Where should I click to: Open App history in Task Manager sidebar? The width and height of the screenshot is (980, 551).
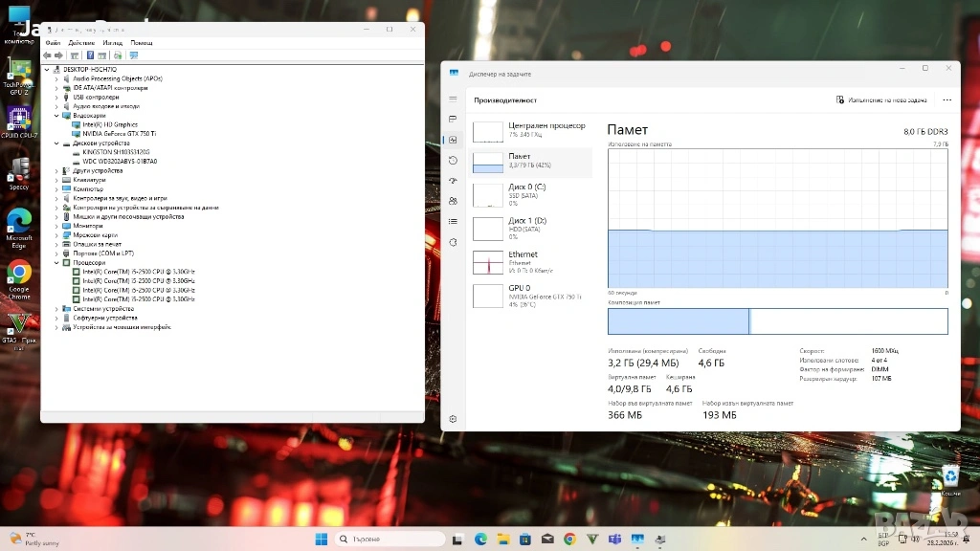point(453,160)
